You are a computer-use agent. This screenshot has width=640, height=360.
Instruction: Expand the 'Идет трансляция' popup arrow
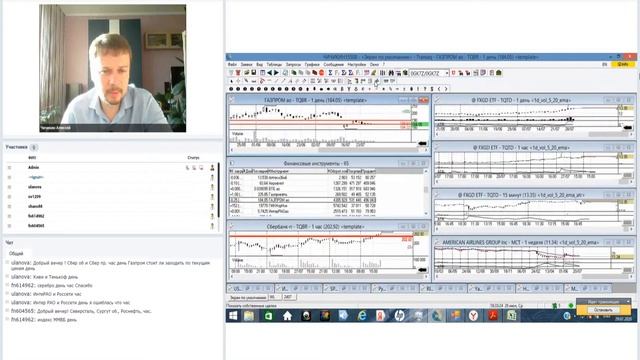pyautogui.click(x=628, y=302)
